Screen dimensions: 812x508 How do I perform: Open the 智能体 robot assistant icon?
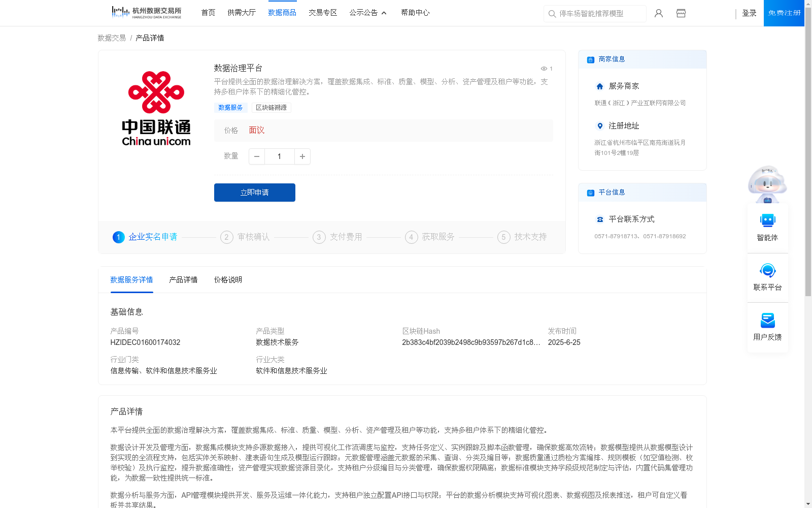click(x=768, y=220)
